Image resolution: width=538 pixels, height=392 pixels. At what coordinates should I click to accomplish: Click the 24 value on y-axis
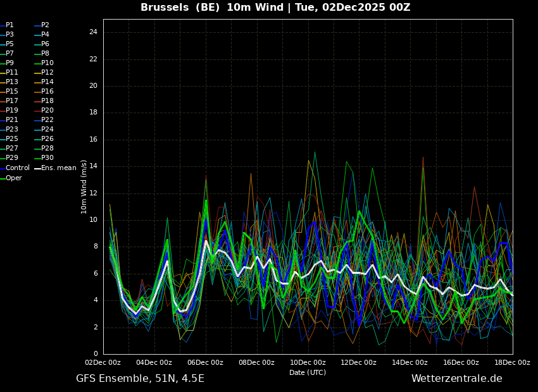93,32
